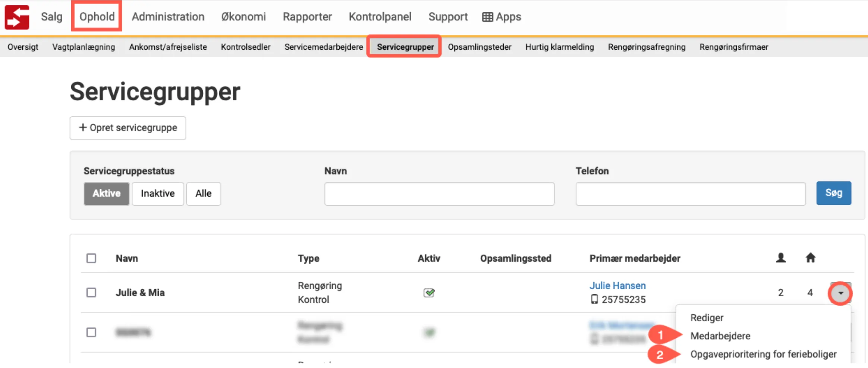Image resolution: width=868 pixels, height=368 pixels.
Task: Select the Aktive status filter
Action: click(107, 193)
